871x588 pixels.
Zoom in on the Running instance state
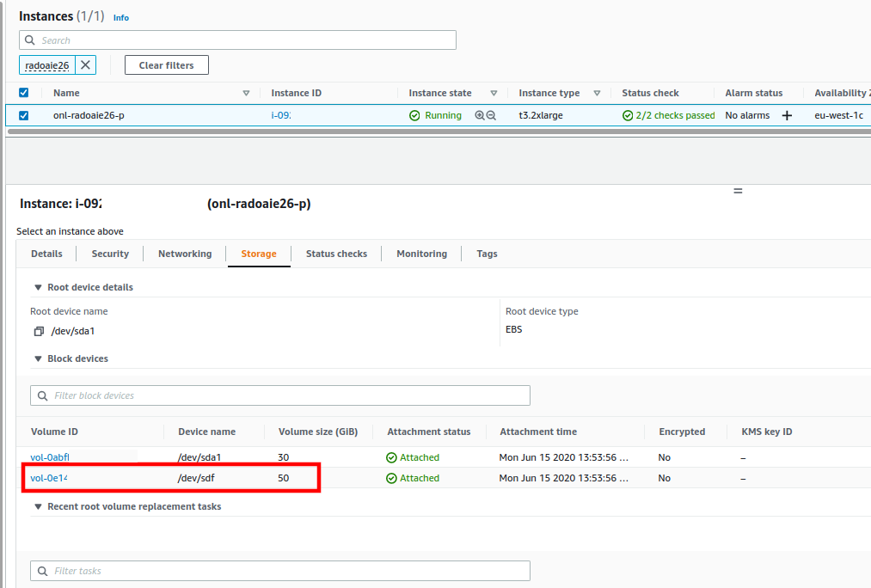coord(479,114)
